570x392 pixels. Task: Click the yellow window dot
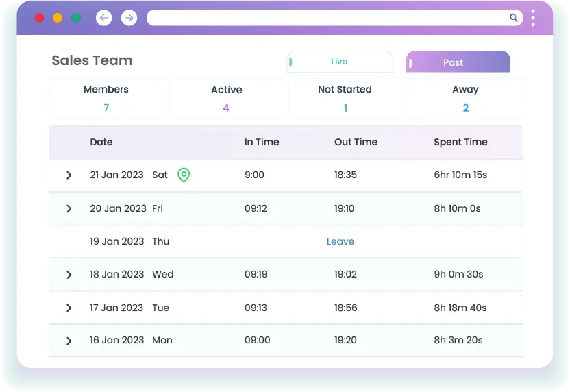(x=58, y=18)
